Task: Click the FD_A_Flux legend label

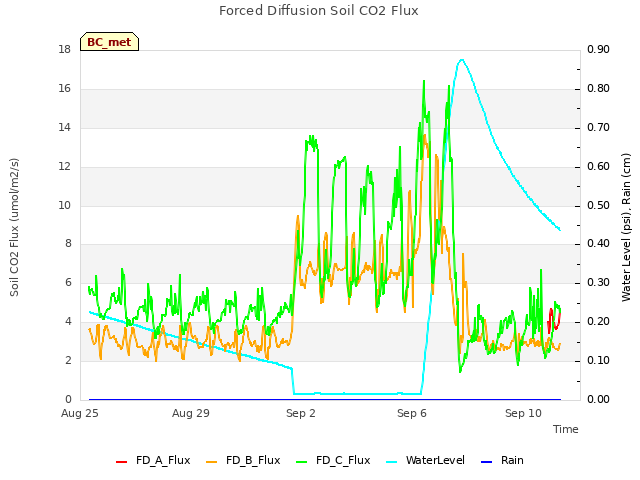Action: [163, 460]
